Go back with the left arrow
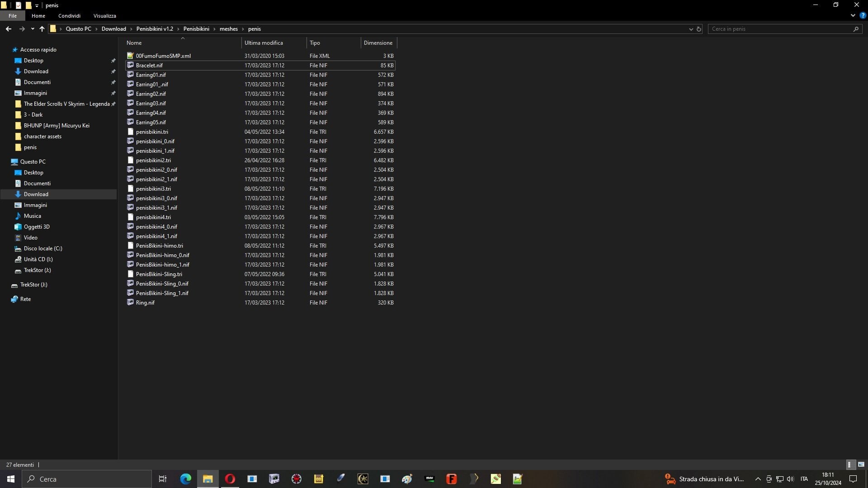The height and width of the screenshot is (488, 868). click(x=8, y=29)
